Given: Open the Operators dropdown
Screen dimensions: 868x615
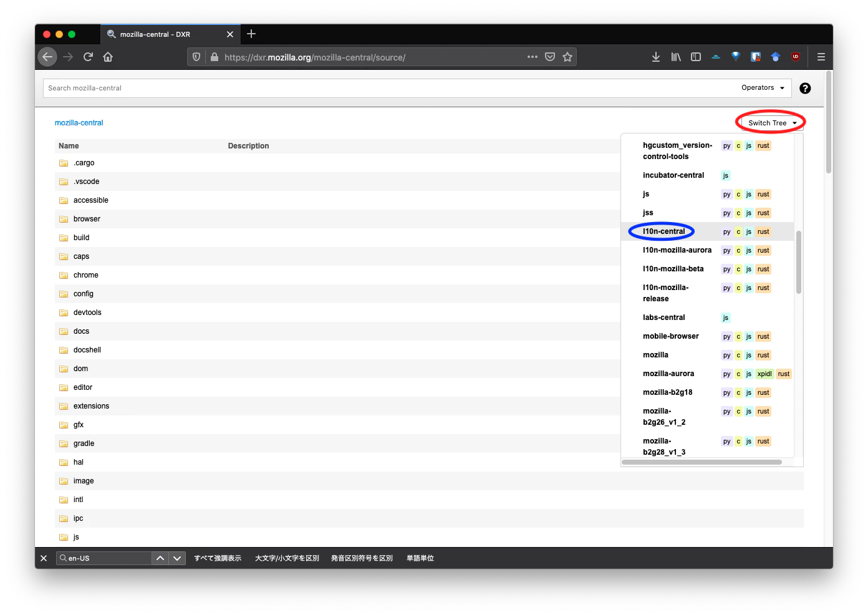Looking at the screenshot, I should point(761,88).
